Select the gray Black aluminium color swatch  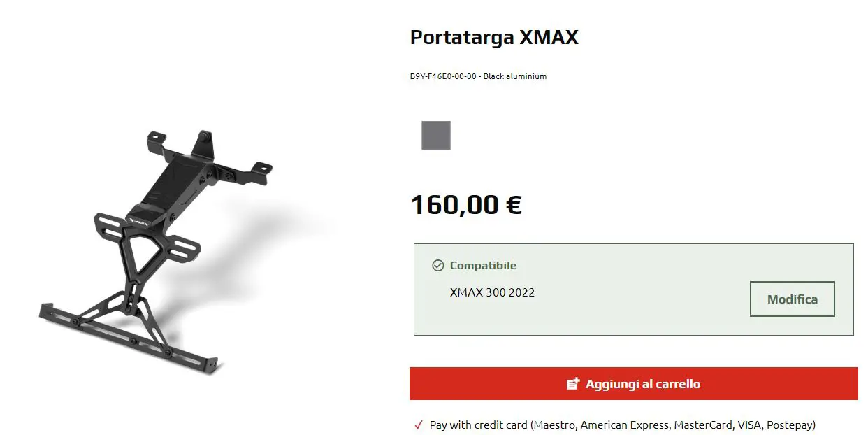click(x=436, y=135)
